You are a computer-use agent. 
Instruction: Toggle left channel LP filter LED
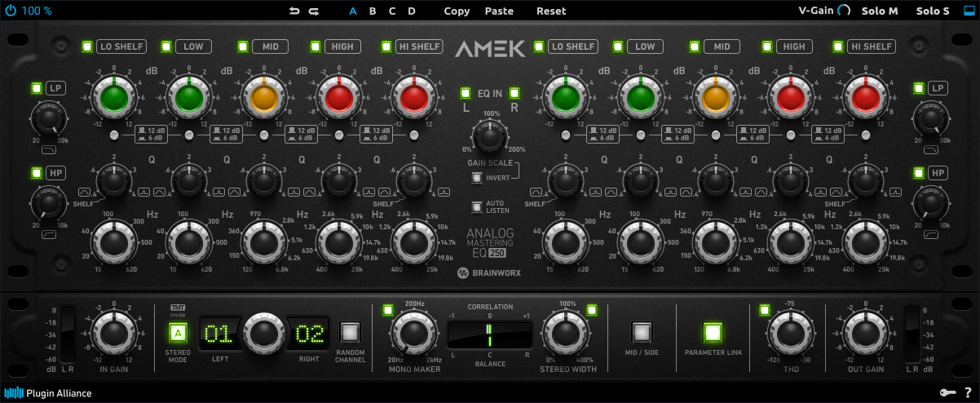[36, 88]
